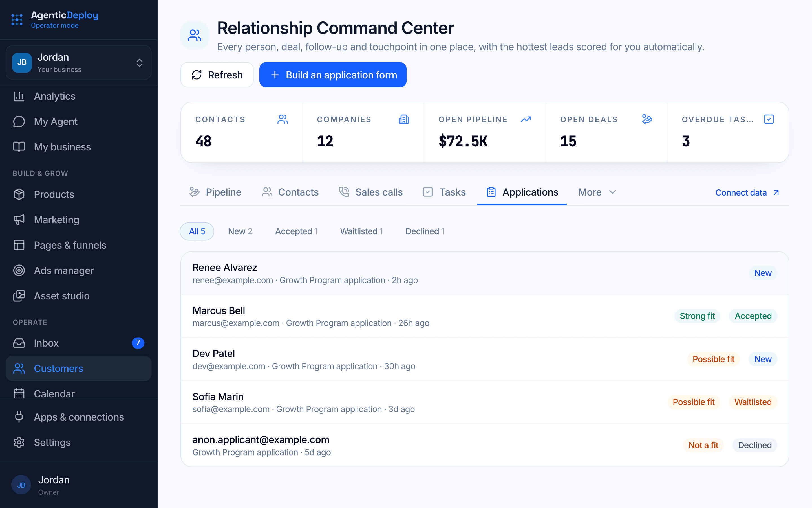Open Apps & connections
The height and width of the screenshot is (508, 812).
click(x=78, y=417)
